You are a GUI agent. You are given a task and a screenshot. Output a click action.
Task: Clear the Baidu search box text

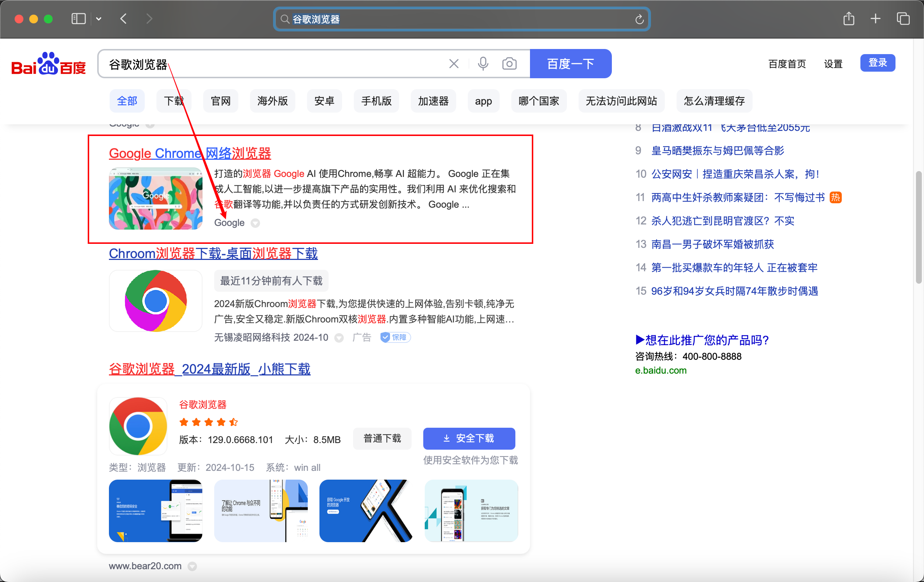pyautogui.click(x=454, y=64)
